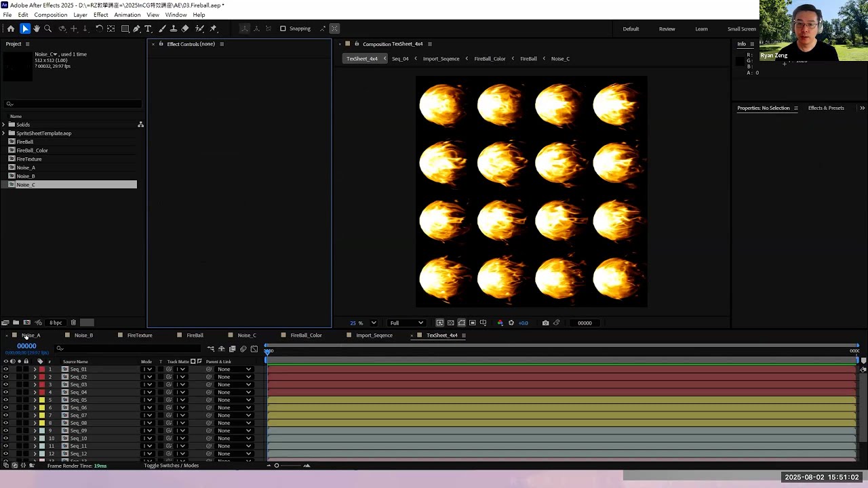Select the Roto Brush tool
The height and width of the screenshot is (488, 868).
coord(199,28)
